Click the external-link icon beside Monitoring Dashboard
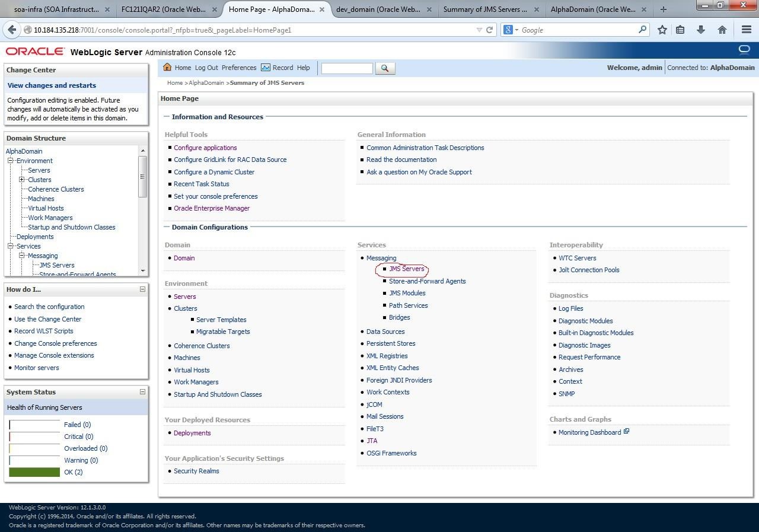 [x=626, y=432]
